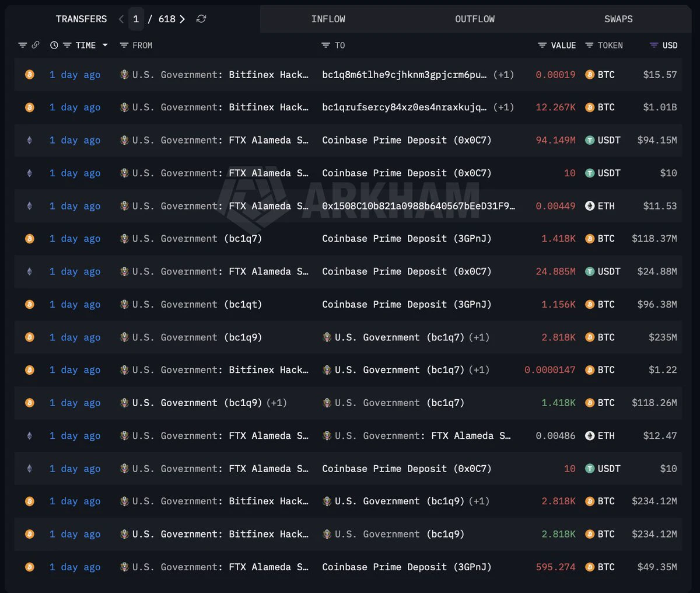The height and width of the screenshot is (593, 700).
Task: Open 0x1508C10b821a0988b640567bEeD31F9 address link
Action: [419, 206]
